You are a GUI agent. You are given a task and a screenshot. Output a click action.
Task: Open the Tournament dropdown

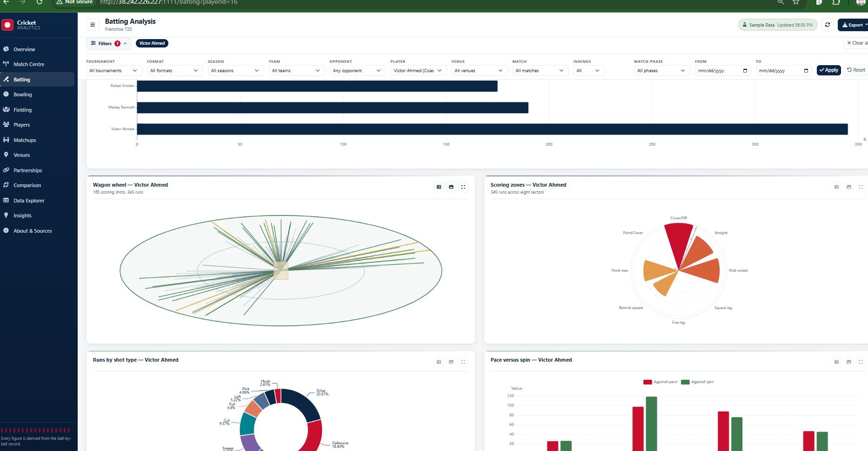(114, 71)
